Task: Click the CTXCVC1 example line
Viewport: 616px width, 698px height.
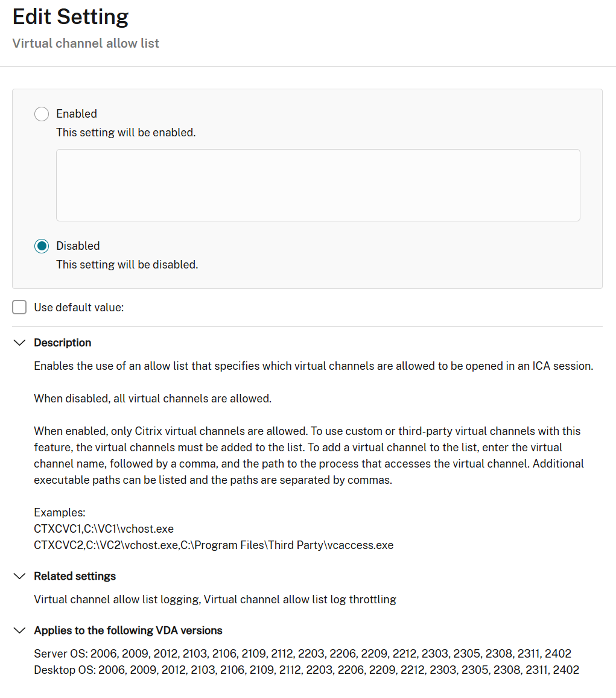Action: tap(104, 529)
